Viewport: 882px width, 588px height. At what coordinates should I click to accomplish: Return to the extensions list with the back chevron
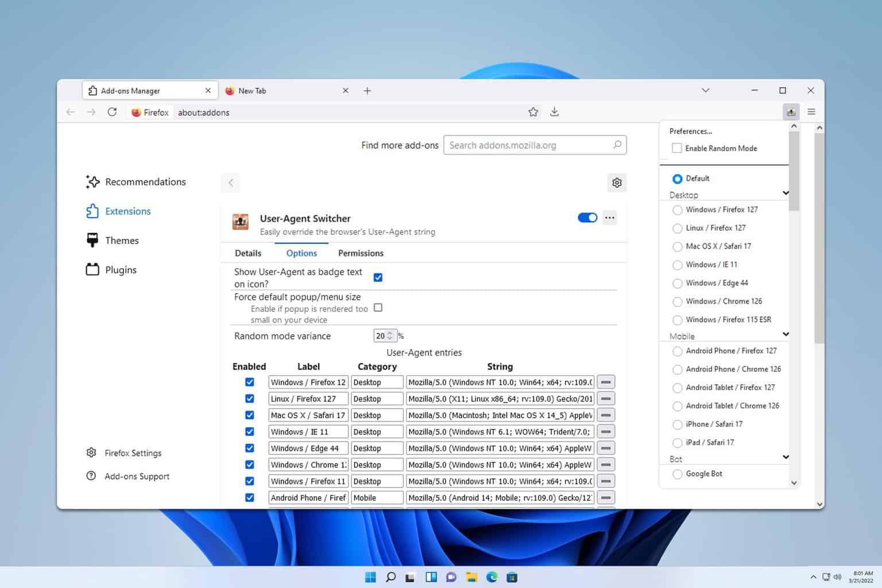coord(231,183)
